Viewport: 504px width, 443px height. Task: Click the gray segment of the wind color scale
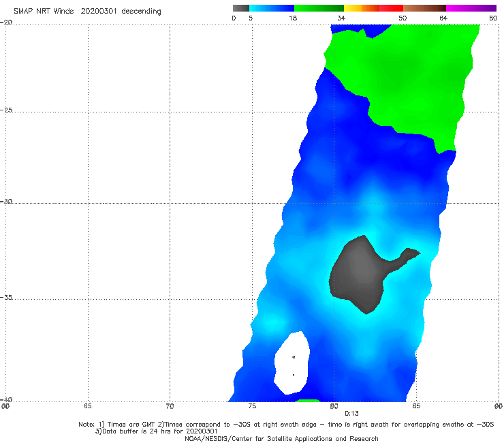coord(241,8)
